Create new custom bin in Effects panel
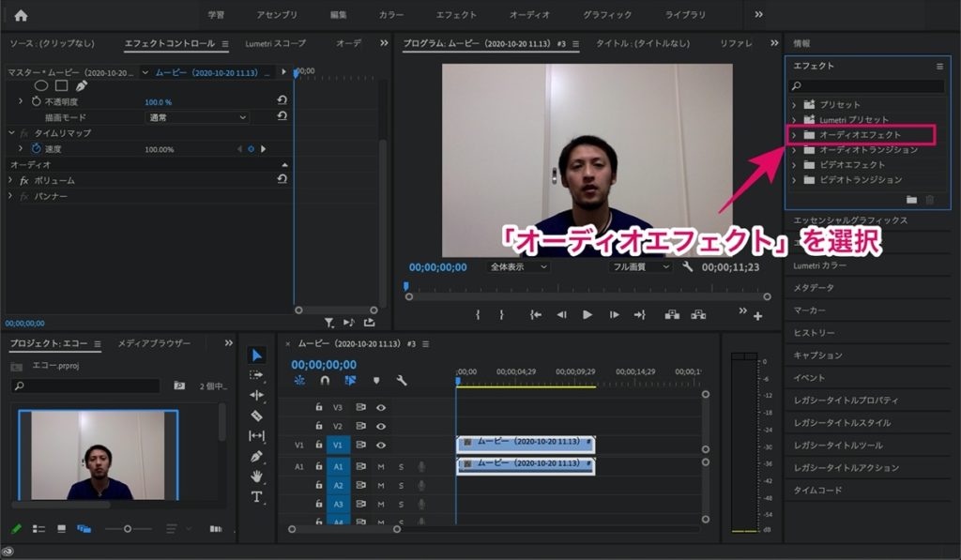 click(912, 199)
